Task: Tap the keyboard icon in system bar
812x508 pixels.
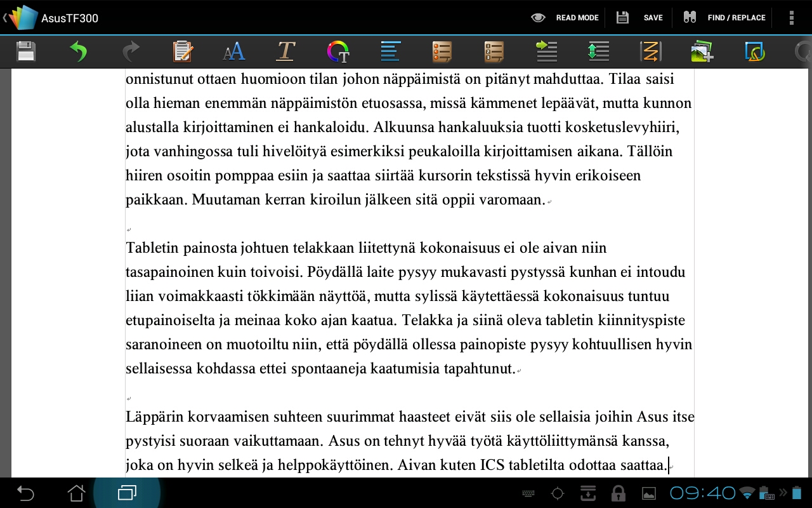Action: 528,493
